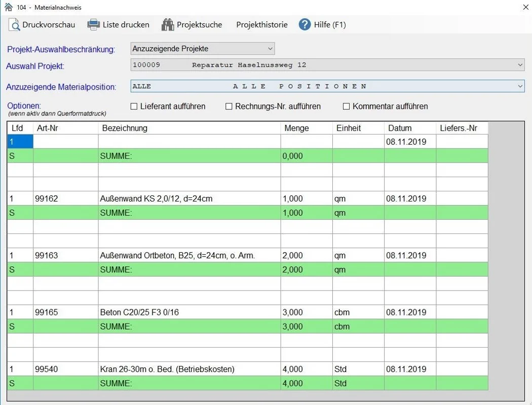
Task: Open the Projekthistorie toolbar item
Action: 261,24
